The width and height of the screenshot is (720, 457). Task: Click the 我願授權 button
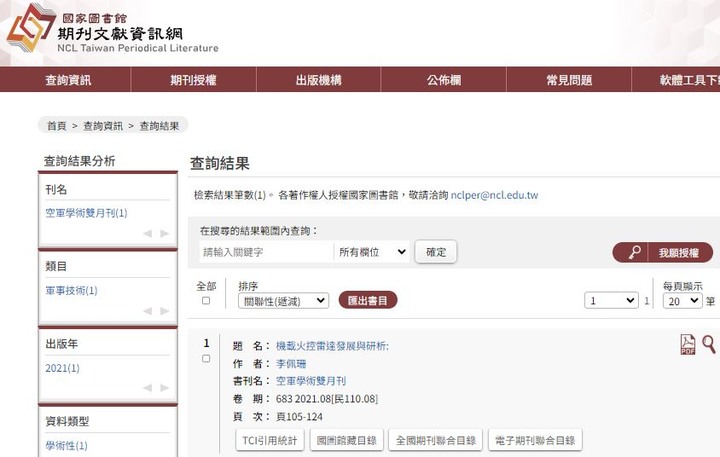tap(663, 252)
